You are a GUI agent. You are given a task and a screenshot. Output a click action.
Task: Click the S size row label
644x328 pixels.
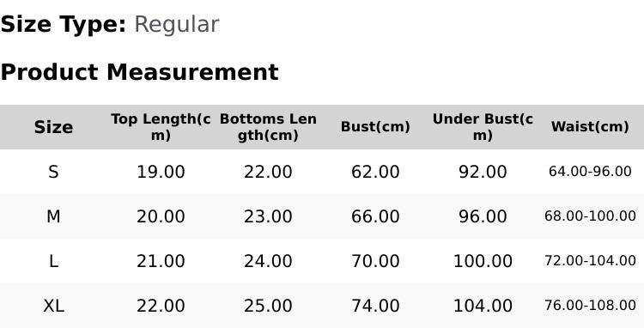pos(53,172)
